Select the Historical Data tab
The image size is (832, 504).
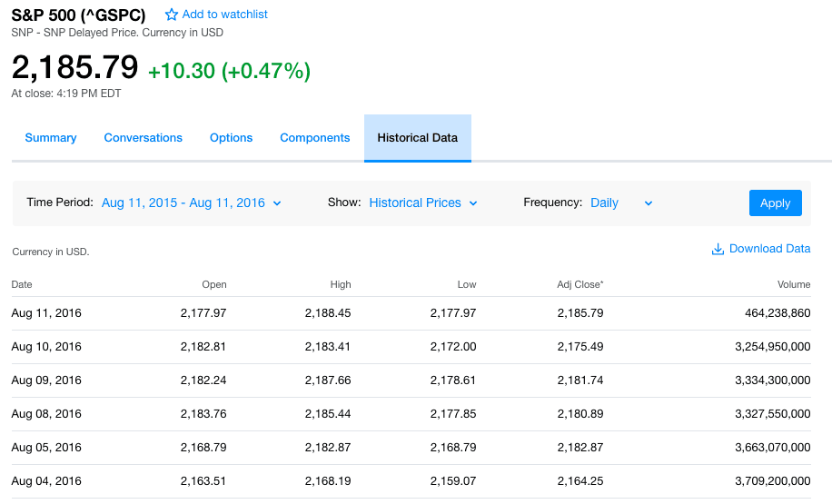(x=417, y=138)
